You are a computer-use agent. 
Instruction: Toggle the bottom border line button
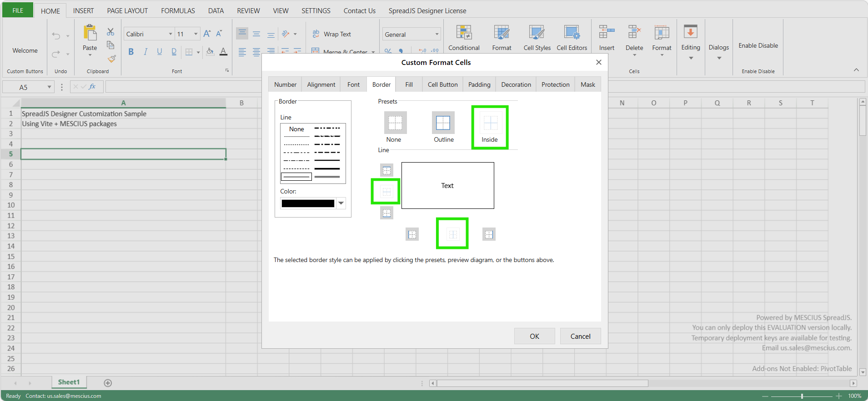click(386, 213)
